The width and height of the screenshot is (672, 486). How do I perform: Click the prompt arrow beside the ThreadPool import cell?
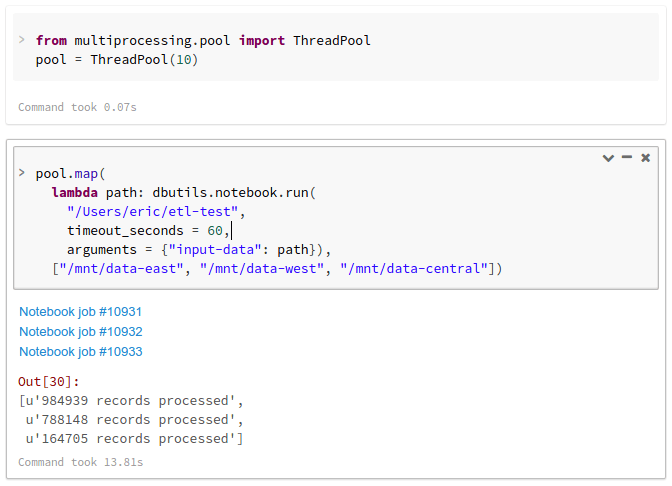(x=22, y=40)
